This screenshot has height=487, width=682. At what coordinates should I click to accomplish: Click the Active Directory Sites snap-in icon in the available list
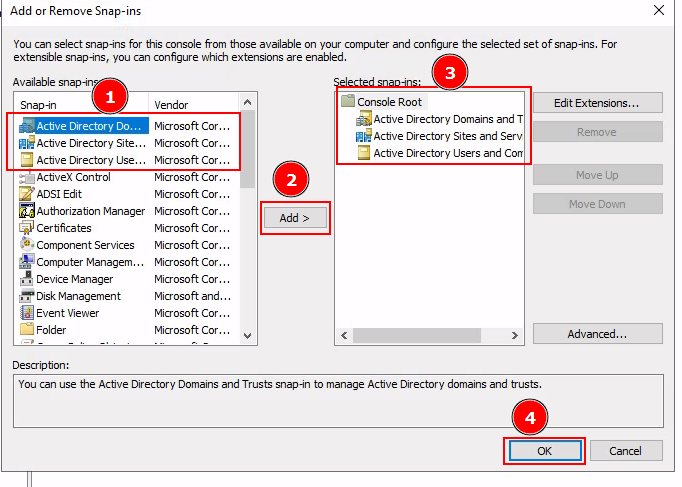click(x=27, y=143)
